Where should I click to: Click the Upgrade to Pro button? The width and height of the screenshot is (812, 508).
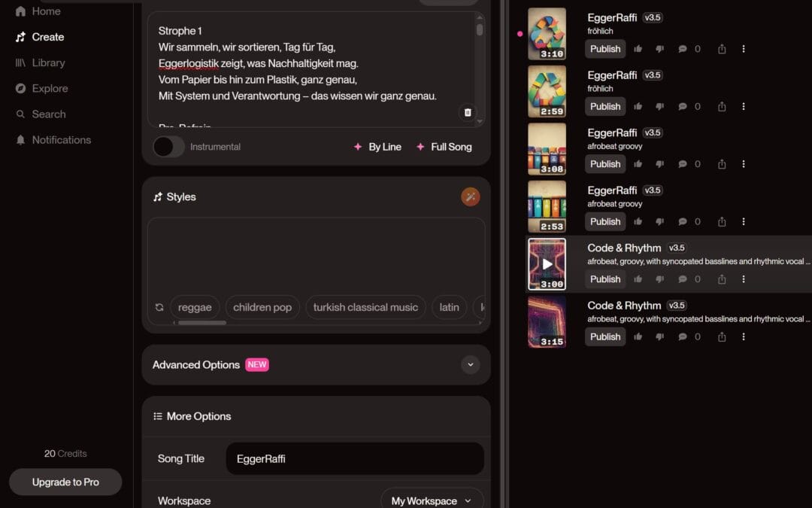(65, 482)
